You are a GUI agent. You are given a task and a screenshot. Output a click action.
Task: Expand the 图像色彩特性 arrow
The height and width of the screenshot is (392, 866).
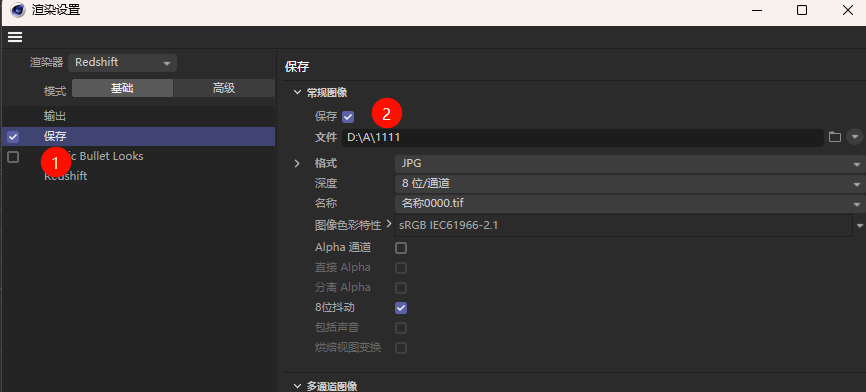tap(389, 224)
